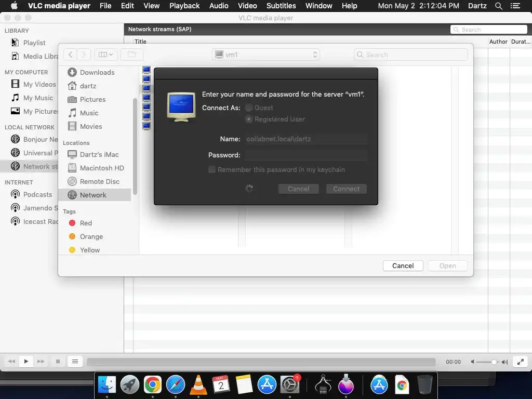The image size is (532, 399).
Task: Open the Playback menu
Action: [184, 6]
